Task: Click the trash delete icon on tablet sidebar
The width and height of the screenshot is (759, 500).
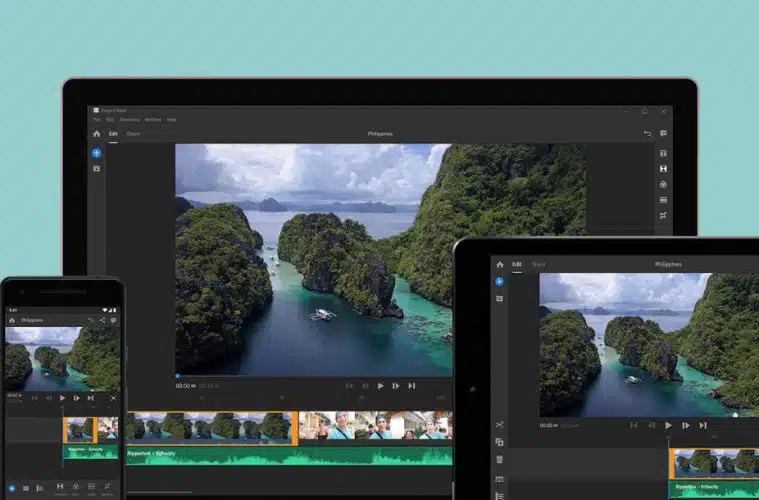Action: 499,460
